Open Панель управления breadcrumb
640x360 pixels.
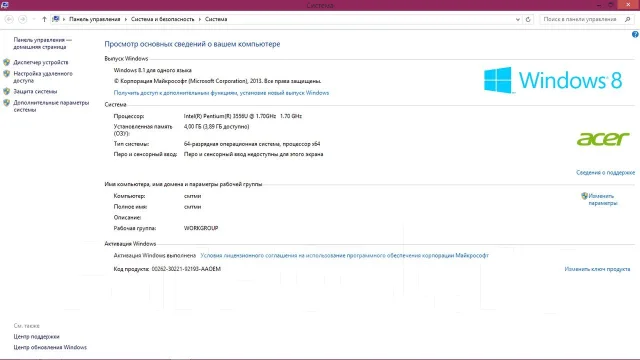pyautogui.click(x=95, y=19)
